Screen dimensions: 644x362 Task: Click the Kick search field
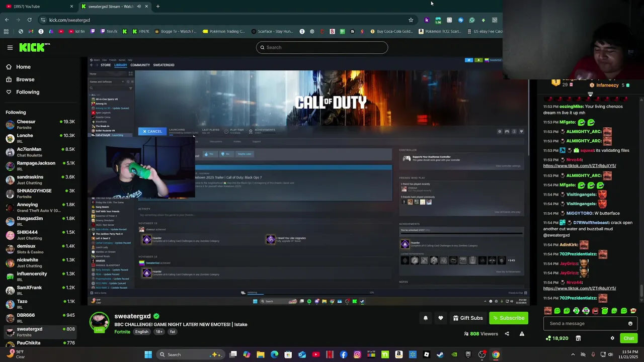pos(322,47)
